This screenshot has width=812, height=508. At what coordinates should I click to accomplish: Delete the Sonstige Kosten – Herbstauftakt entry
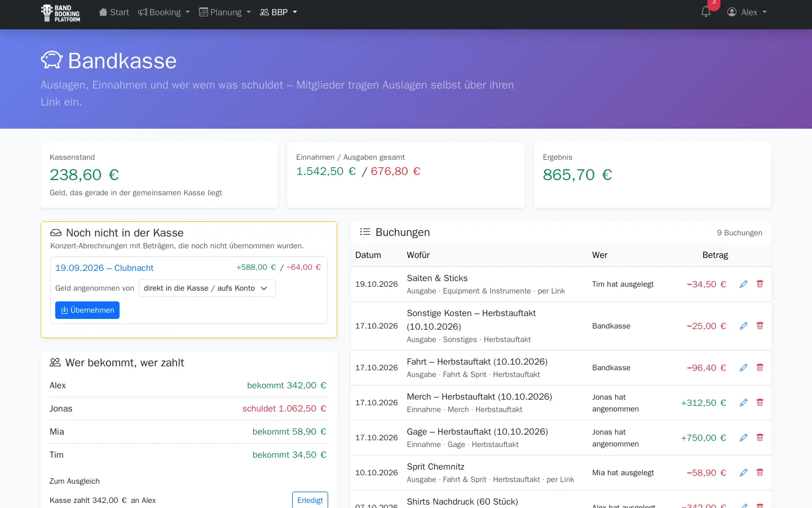point(760,326)
